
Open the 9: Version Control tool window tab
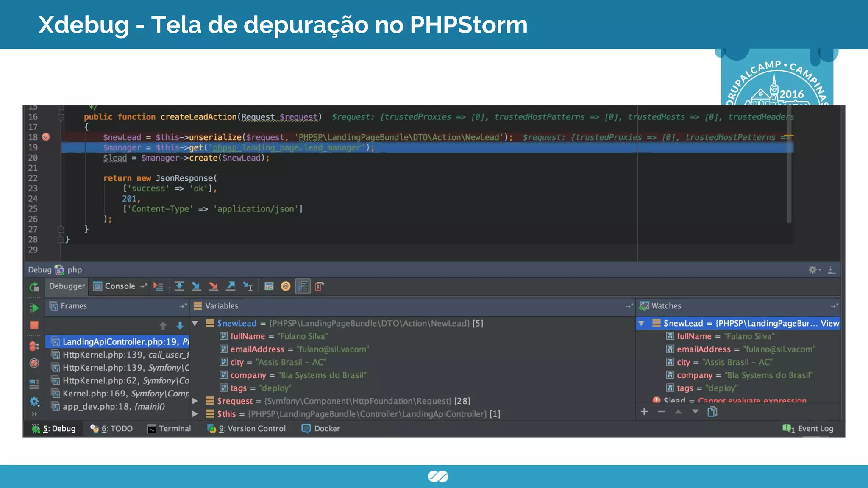246,429
